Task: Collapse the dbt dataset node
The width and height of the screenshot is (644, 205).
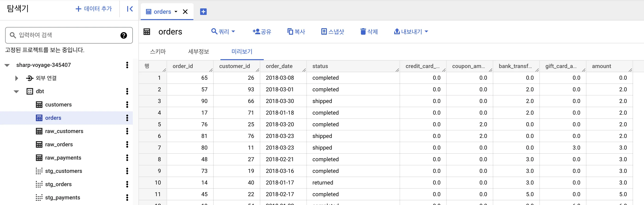Action: pyautogui.click(x=17, y=92)
